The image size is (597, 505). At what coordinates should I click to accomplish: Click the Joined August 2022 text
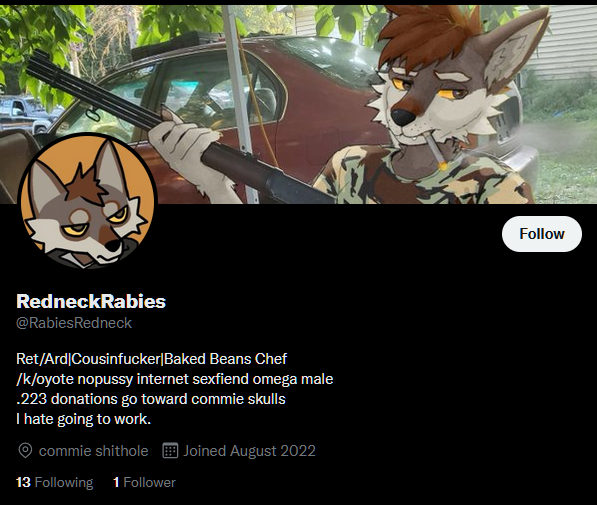pos(249,451)
